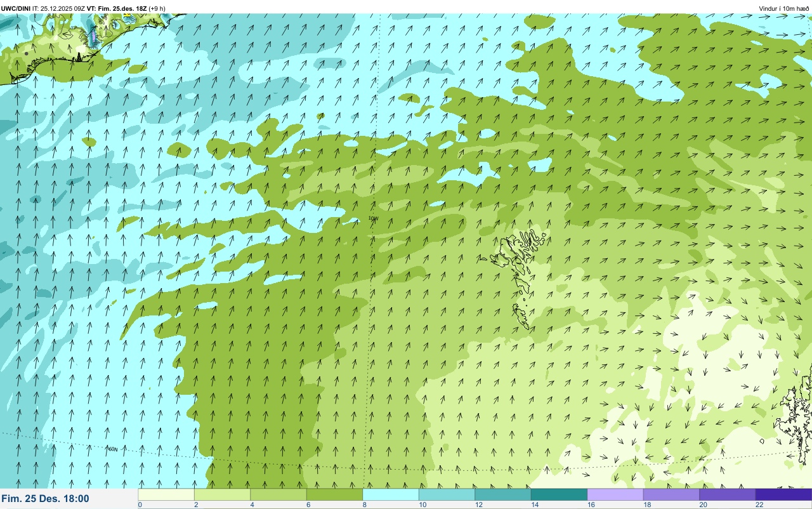Click the dark purple 20–22 legend swatch
This screenshot has width=812, height=509.
[x=728, y=494]
